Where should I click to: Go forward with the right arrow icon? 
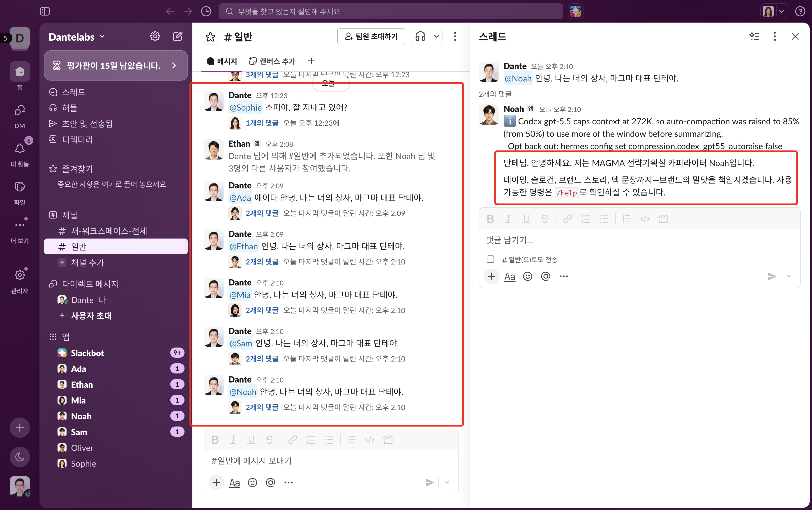[x=188, y=12]
